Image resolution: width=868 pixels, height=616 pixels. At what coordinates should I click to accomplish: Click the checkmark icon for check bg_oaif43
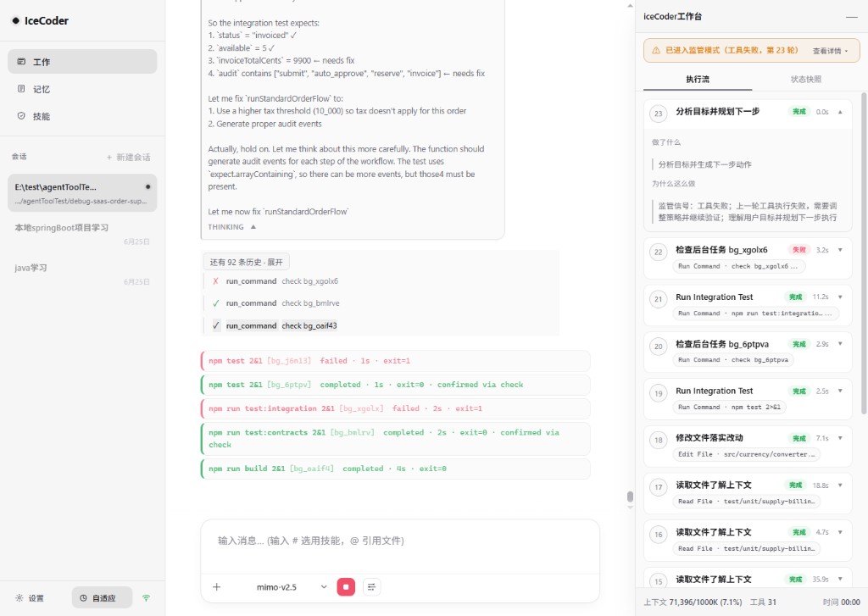point(216,325)
